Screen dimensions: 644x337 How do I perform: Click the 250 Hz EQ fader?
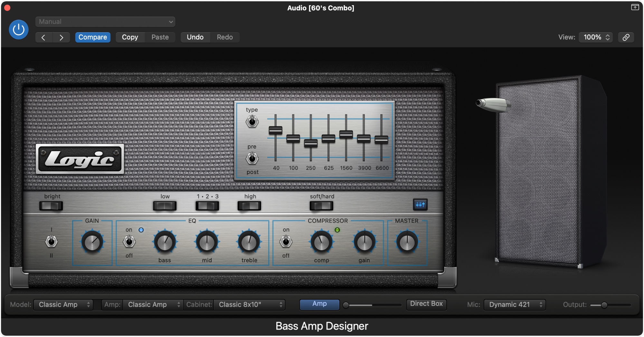311,143
